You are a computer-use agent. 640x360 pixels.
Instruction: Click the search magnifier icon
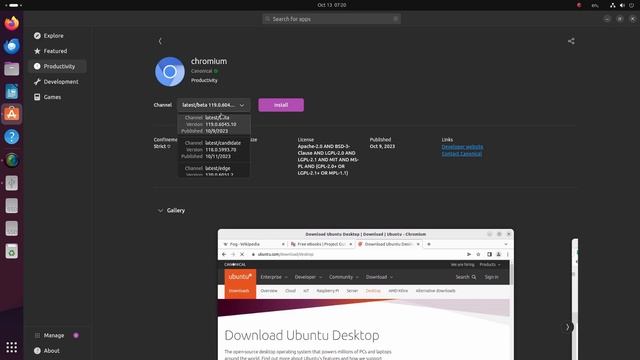[267, 19]
